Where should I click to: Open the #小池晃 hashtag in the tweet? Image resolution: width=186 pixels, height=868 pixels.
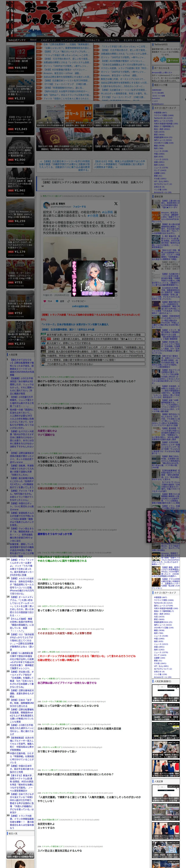93,216
